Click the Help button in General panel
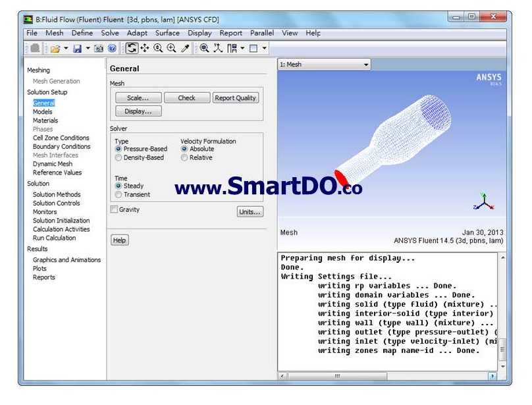The width and height of the screenshot is (532, 405). click(119, 240)
